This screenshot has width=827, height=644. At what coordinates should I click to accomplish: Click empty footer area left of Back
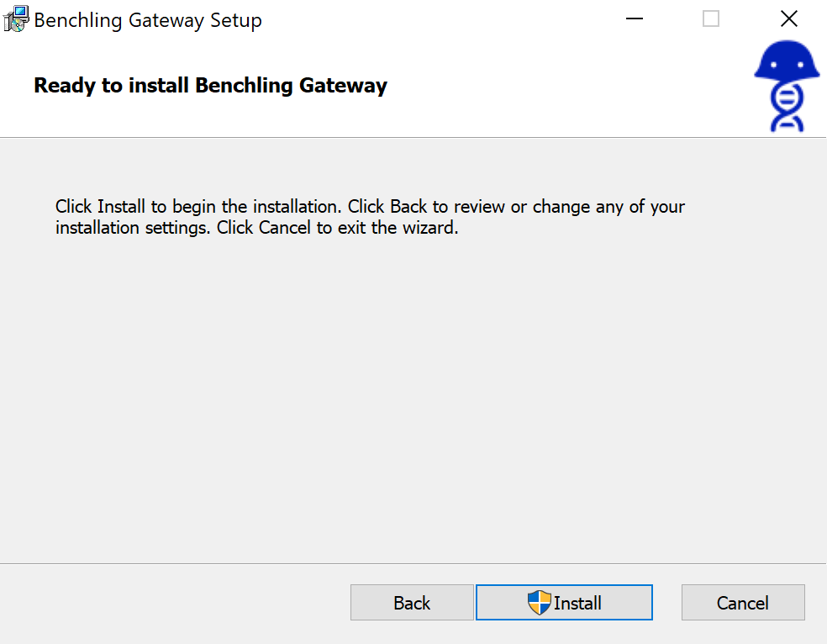click(x=168, y=603)
